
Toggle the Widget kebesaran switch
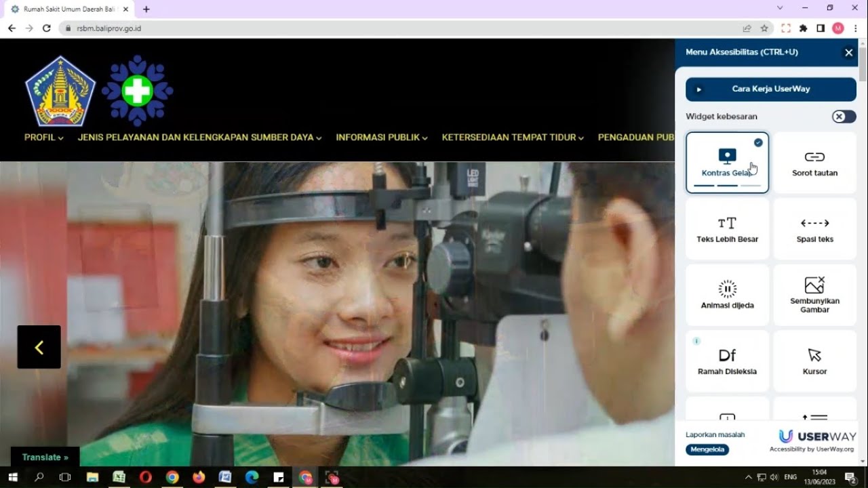[844, 117]
